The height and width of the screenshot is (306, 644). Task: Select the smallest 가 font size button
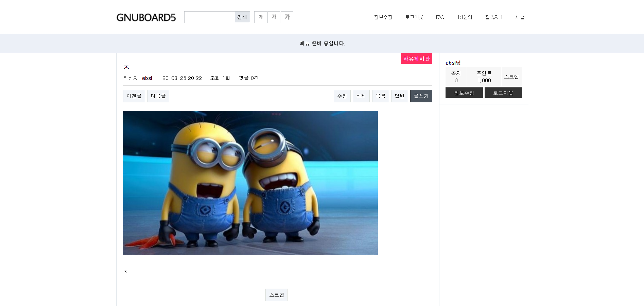click(x=261, y=17)
